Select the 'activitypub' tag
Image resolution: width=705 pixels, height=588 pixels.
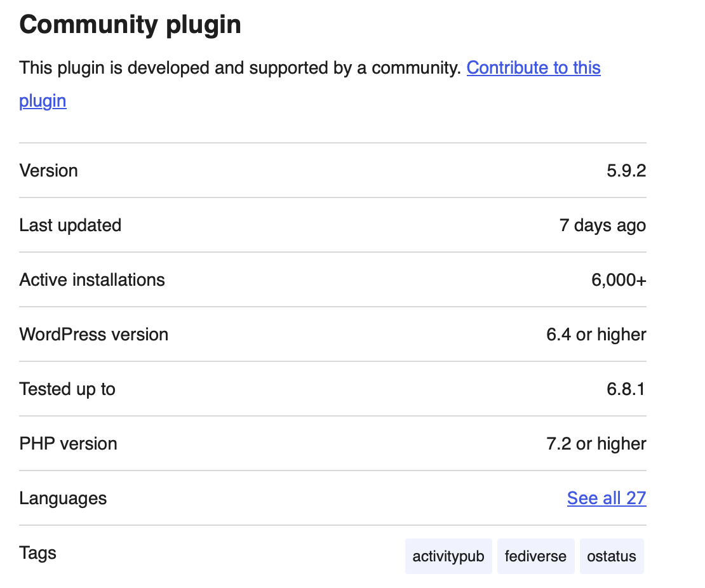tap(448, 556)
